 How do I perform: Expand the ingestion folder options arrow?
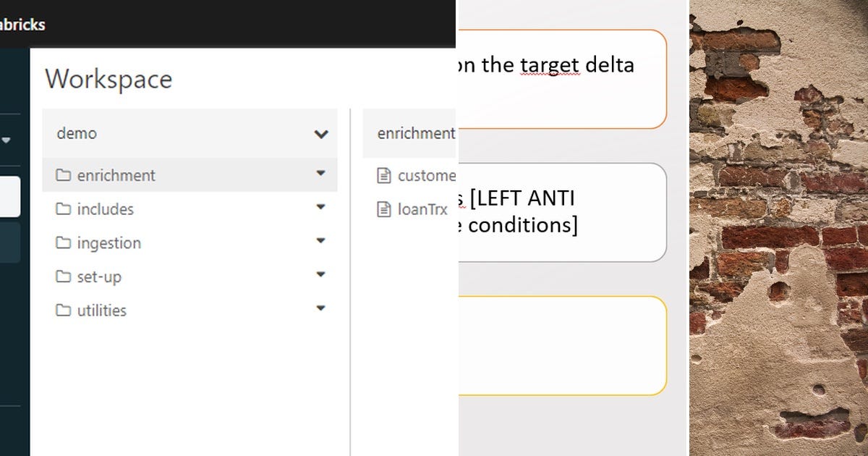pyautogui.click(x=320, y=241)
